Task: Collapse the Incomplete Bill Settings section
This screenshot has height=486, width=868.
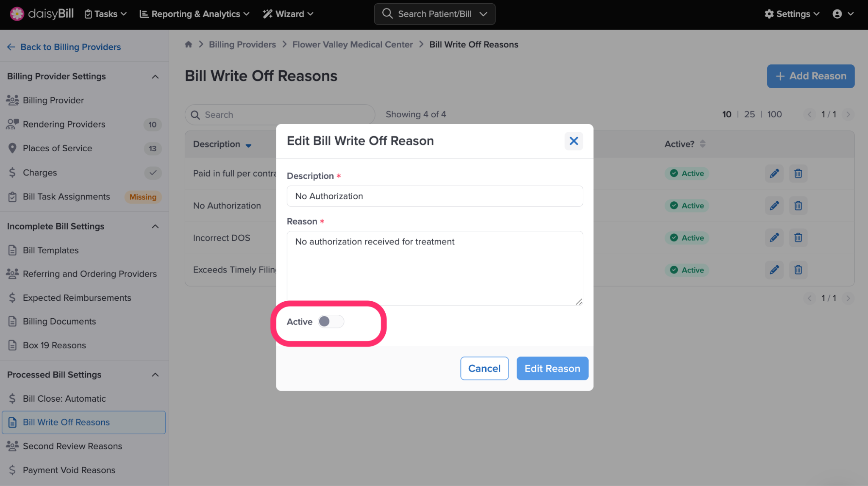Action: pyautogui.click(x=155, y=226)
